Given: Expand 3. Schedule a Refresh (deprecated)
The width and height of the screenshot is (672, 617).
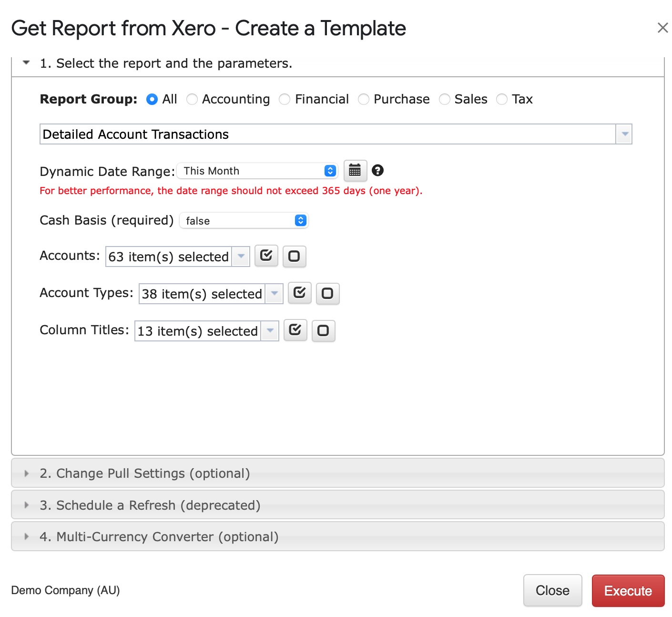Looking at the screenshot, I should (337, 505).
